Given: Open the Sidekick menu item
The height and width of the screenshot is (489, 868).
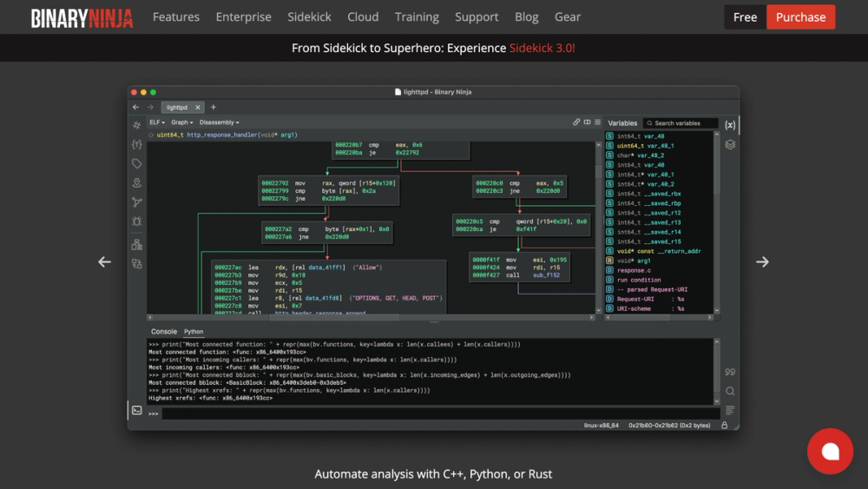Looking at the screenshot, I should click(x=309, y=17).
